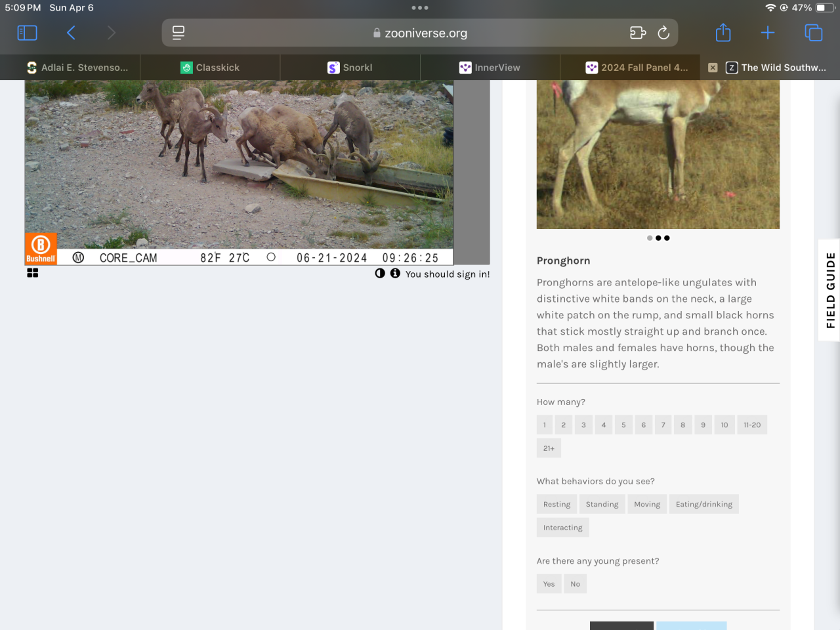Screen dimensions: 840x630
Task: Tap the battery indicator
Action: point(825,8)
